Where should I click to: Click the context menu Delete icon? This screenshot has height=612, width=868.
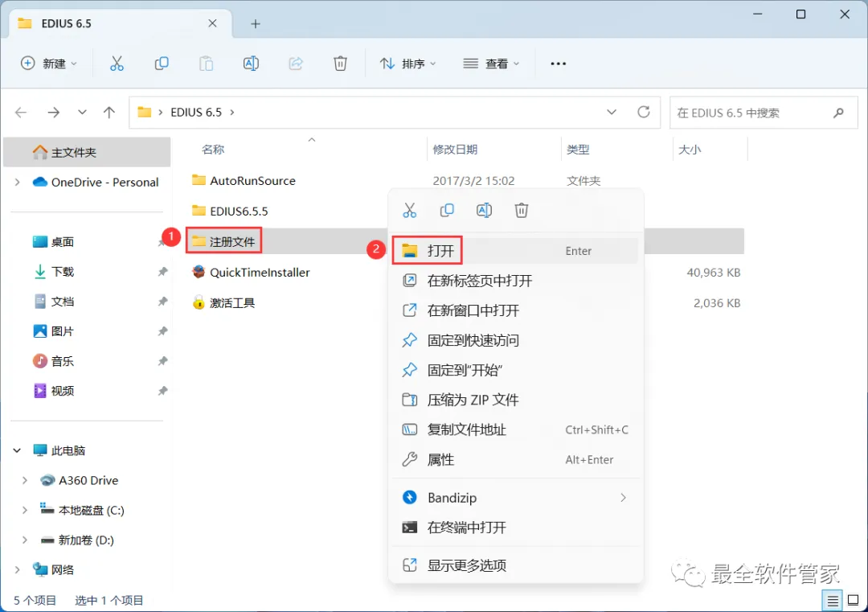click(522, 211)
